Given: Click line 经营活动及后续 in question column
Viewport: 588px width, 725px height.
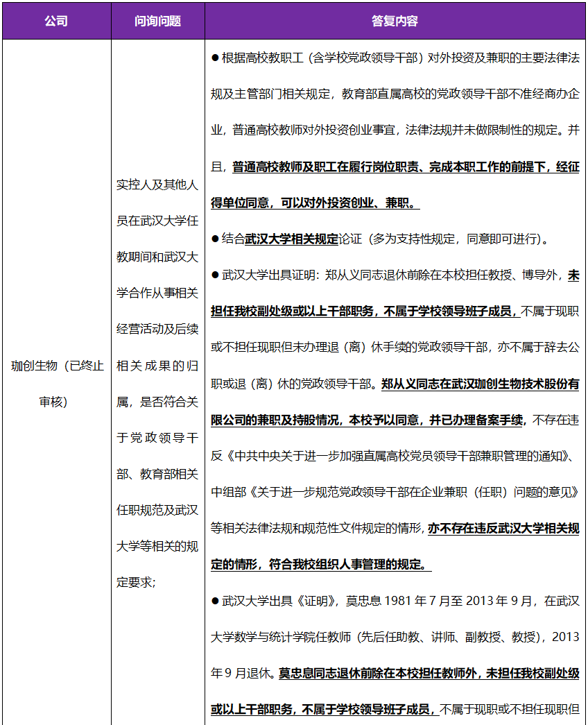Looking at the screenshot, I should click(157, 329).
